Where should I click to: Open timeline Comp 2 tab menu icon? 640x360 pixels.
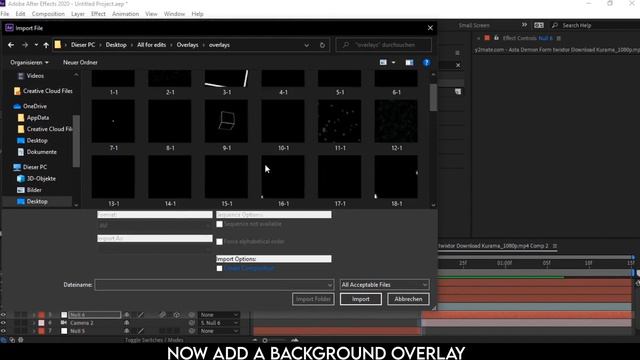[555, 246]
